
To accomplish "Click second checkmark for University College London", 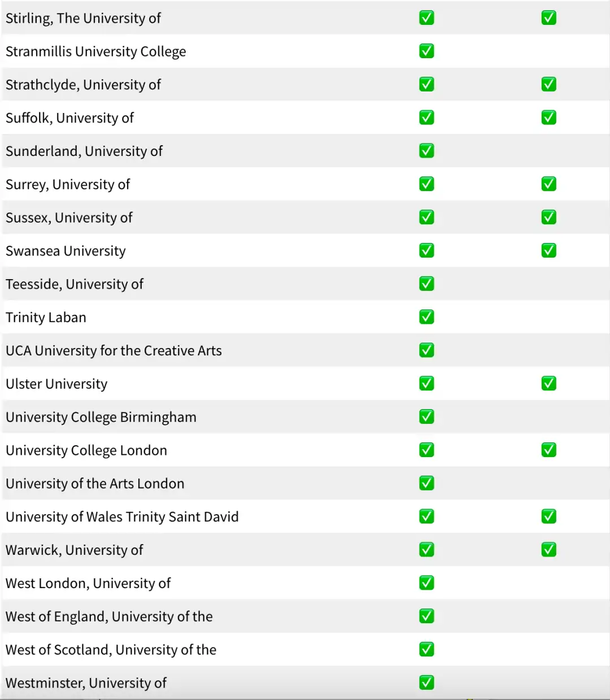I will (548, 450).
